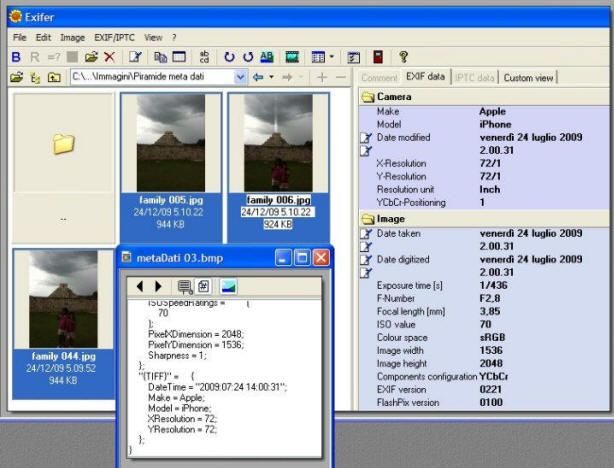Click the red exit door icon
614x468 pixels.
coord(378,57)
